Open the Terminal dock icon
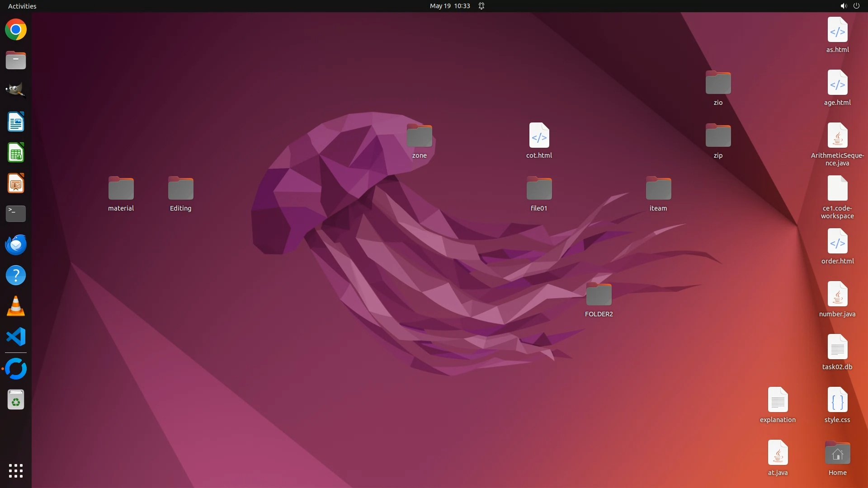Image resolution: width=868 pixels, height=488 pixels. pos(16,214)
